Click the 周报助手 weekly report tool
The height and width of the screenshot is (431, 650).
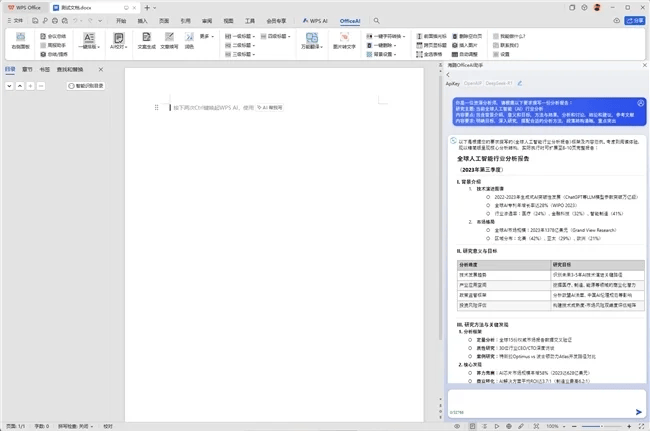click(x=53, y=45)
